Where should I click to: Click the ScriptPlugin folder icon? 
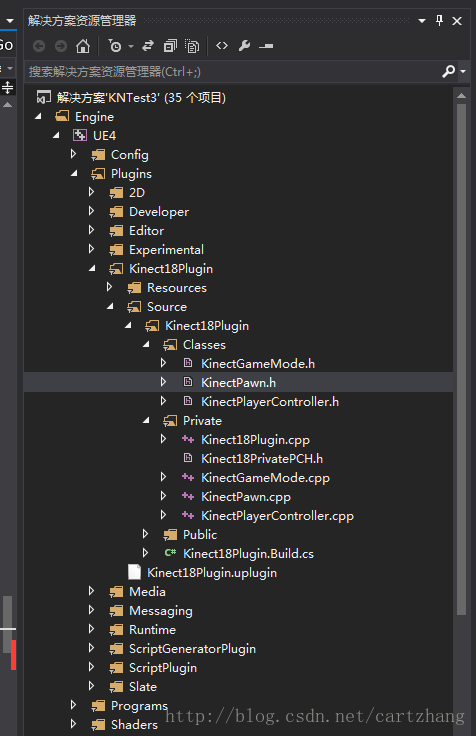[116, 668]
